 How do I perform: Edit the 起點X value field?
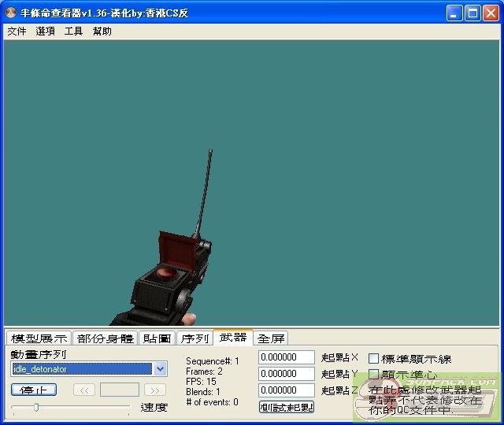click(x=287, y=357)
